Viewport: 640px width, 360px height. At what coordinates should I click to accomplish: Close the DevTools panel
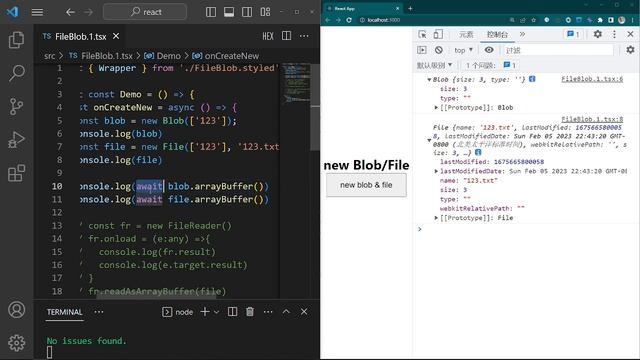630,34
